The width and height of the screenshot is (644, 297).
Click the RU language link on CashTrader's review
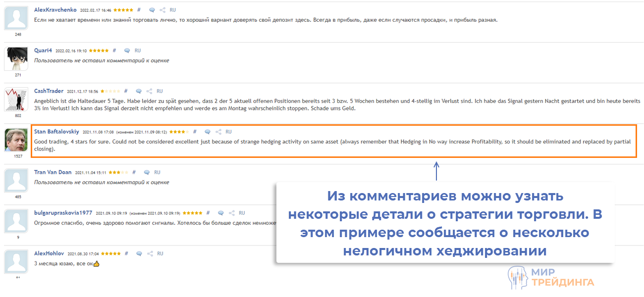click(160, 91)
